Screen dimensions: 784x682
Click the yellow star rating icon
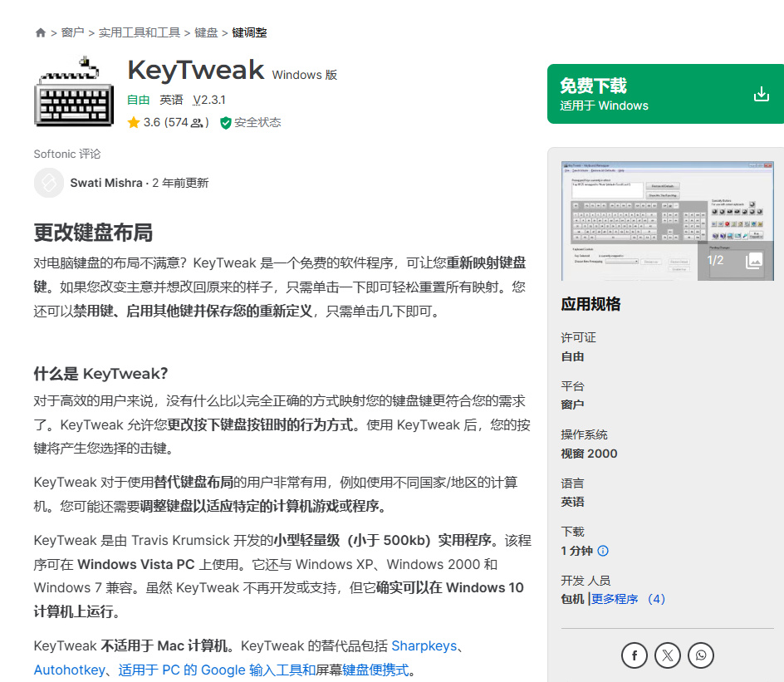(134, 122)
